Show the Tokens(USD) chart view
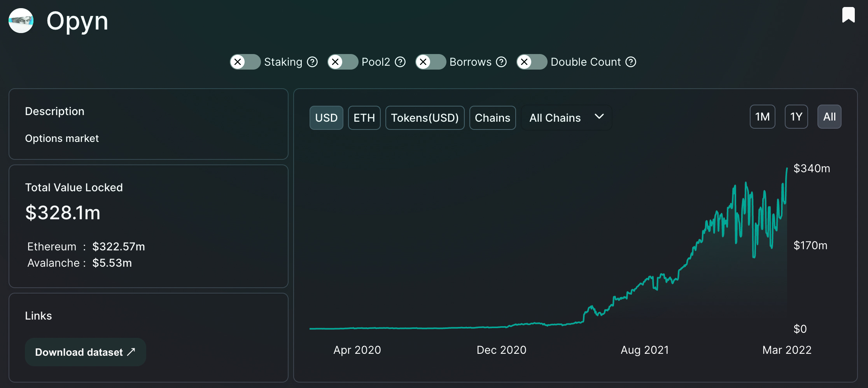 425,117
